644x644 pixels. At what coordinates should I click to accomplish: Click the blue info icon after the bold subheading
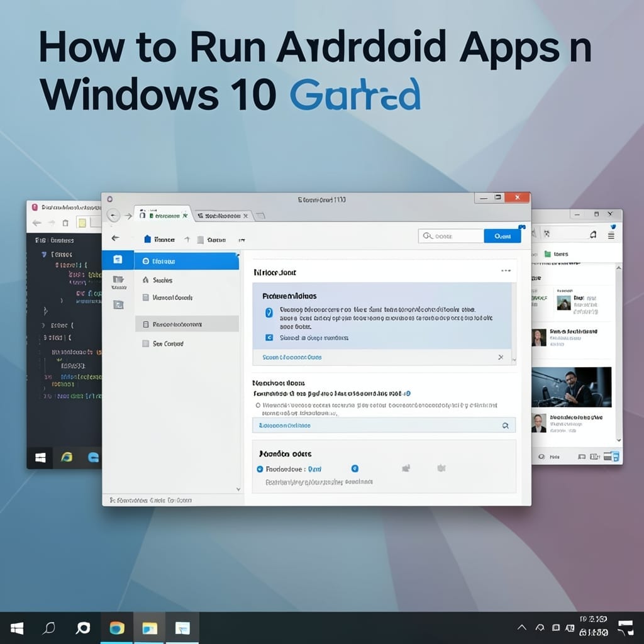click(x=408, y=394)
